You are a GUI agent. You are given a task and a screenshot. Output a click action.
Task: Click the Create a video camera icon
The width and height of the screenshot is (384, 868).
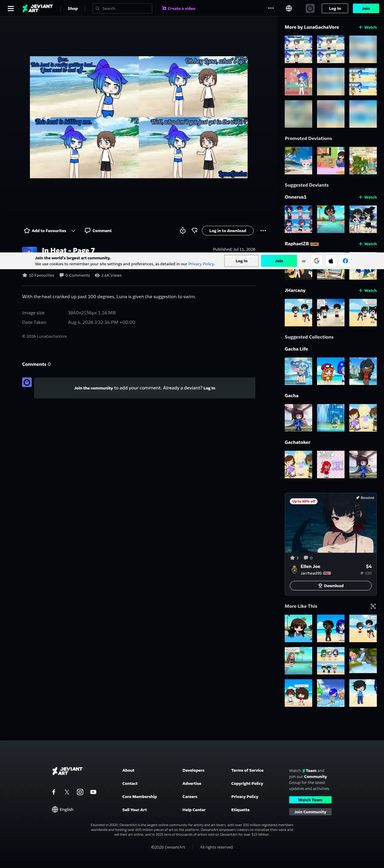pyautogui.click(x=164, y=8)
